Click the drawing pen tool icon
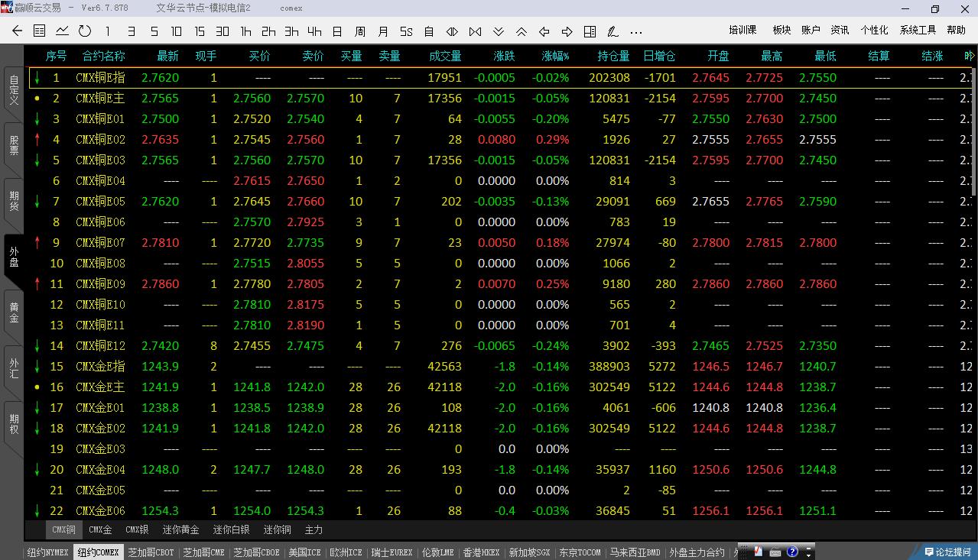The width and height of the screenshot is (978, 560). pyautogui.click(x=612, y=31)
